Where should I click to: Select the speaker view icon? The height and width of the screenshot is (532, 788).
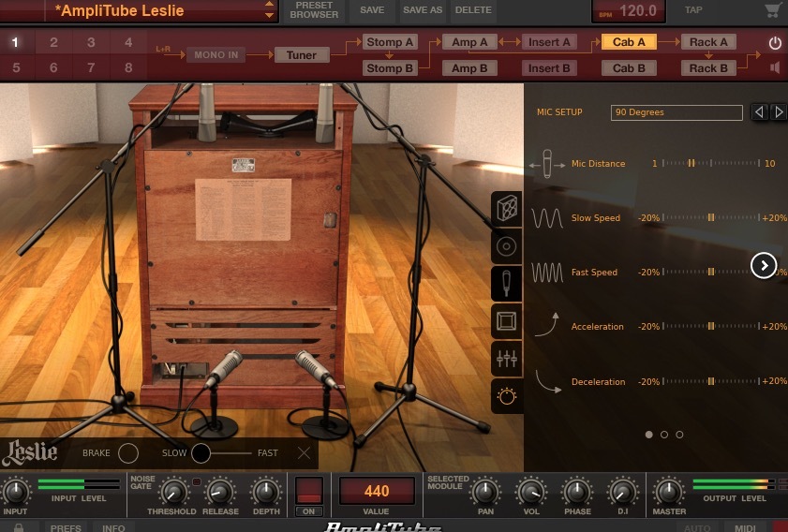coord(507,246)
